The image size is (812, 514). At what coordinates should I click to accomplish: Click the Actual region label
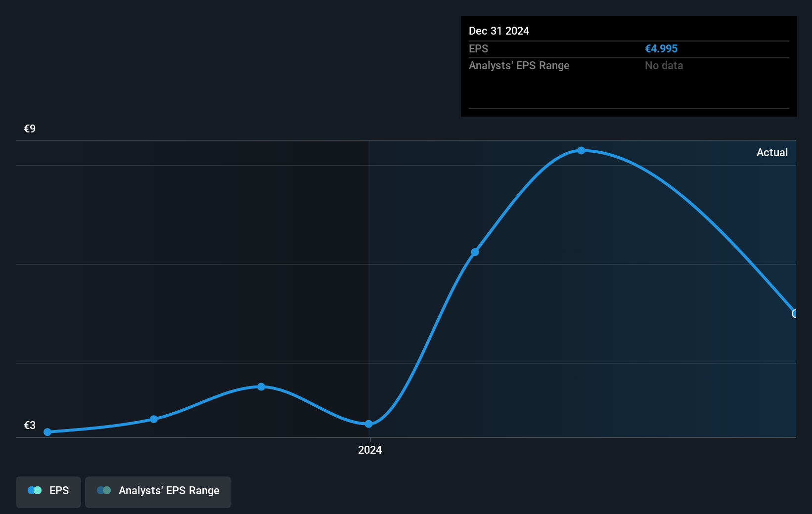tap(772, 152)
